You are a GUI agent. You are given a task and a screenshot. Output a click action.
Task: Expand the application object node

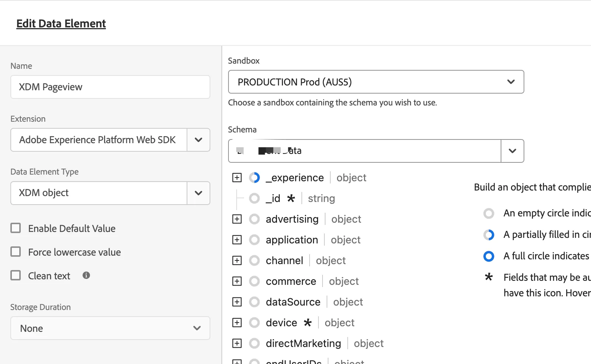pyautogui.click(x=237, y=240)
